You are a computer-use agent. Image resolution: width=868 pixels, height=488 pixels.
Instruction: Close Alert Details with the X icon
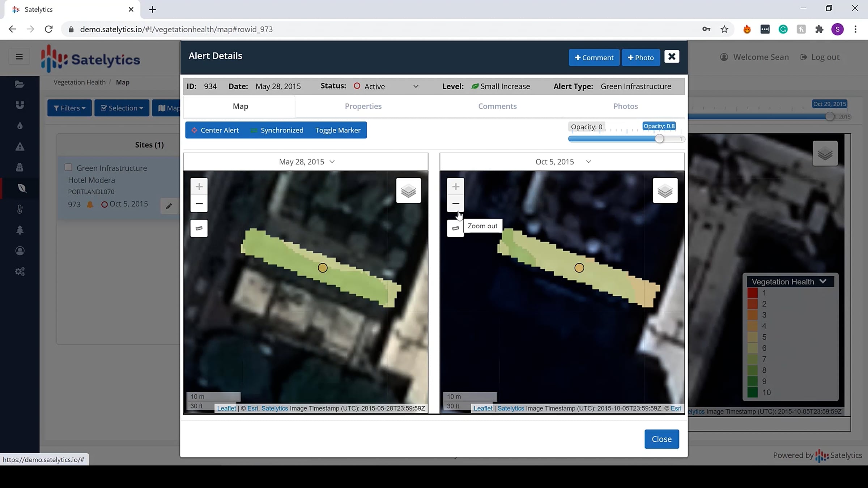tap(672, 57)
